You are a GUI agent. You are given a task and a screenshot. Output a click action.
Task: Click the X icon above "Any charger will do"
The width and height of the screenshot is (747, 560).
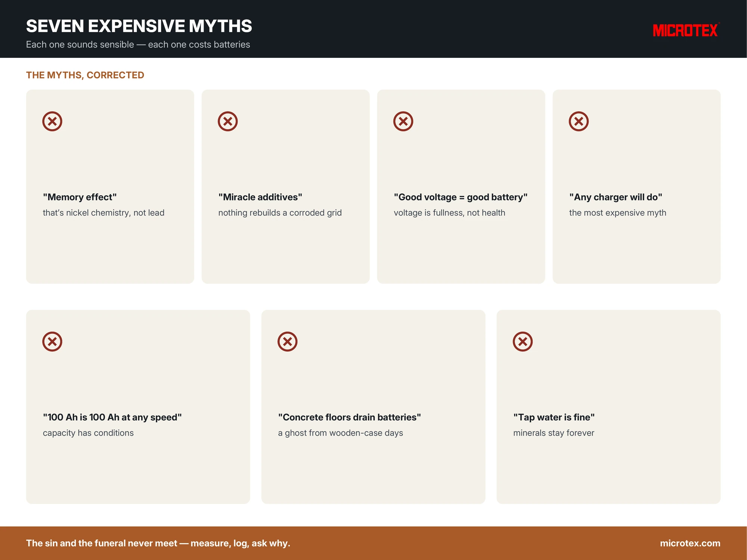pyautogui.click(x=579, y=121)
